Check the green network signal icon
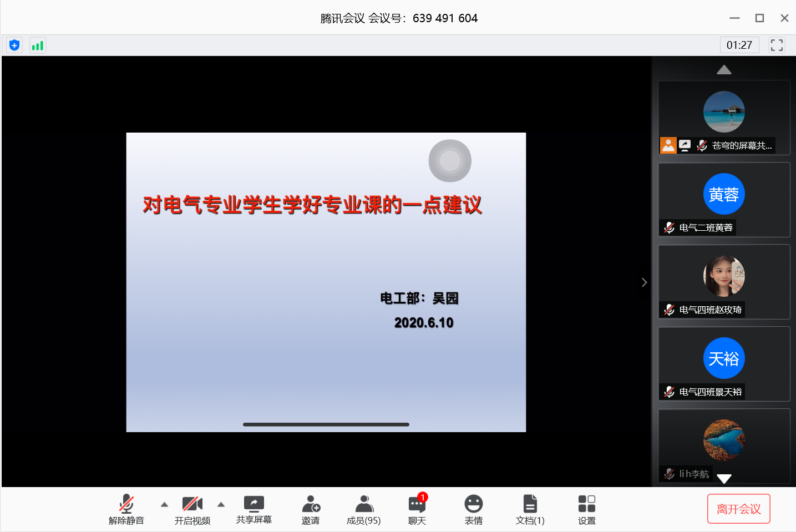This screenshot has height=532, width=796. pyautogui.click(x=38, y=45)
